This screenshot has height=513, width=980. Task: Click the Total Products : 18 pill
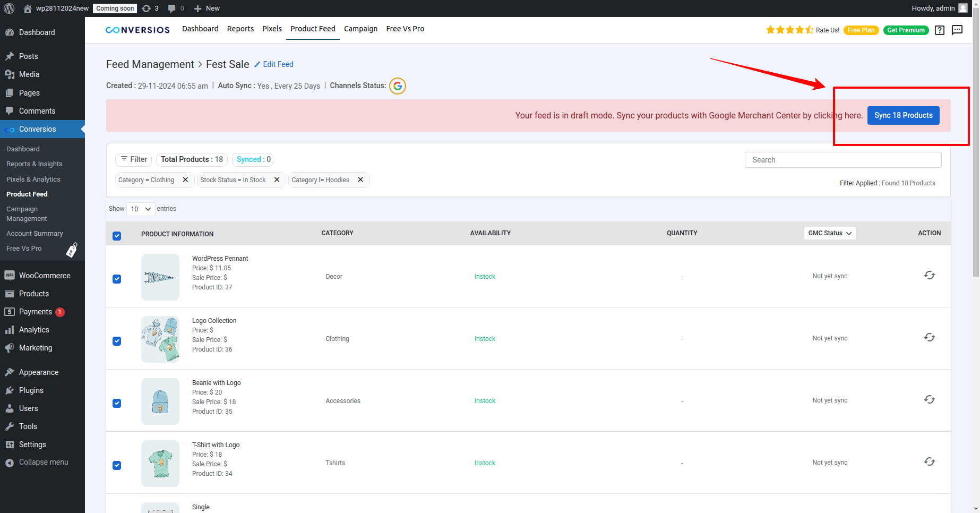pos(192,159)
